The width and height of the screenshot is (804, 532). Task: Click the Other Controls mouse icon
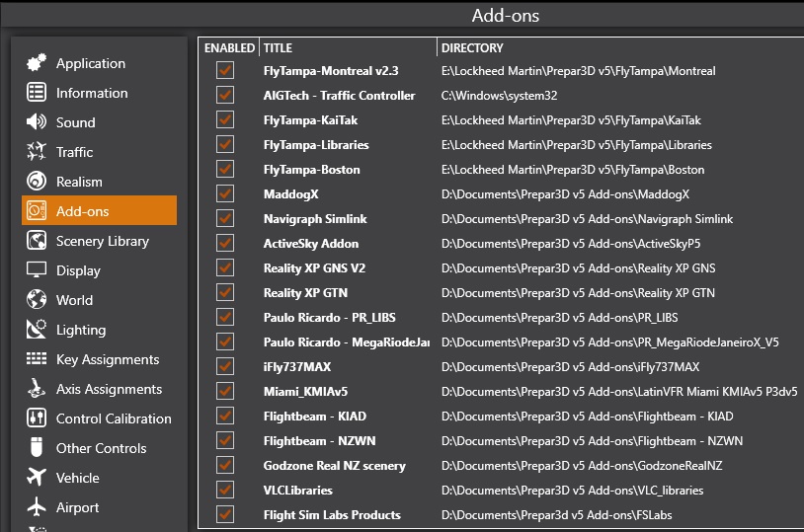pos(37,447)
